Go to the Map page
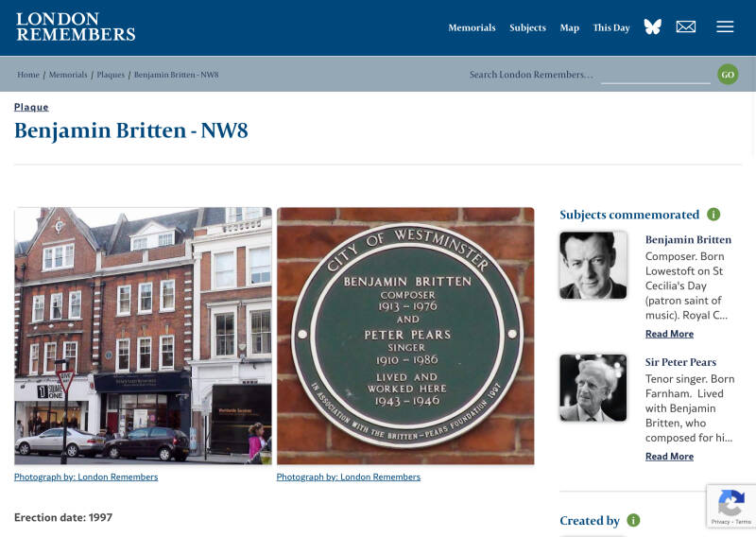Screen dimensions: 756x537 point(570,27)
